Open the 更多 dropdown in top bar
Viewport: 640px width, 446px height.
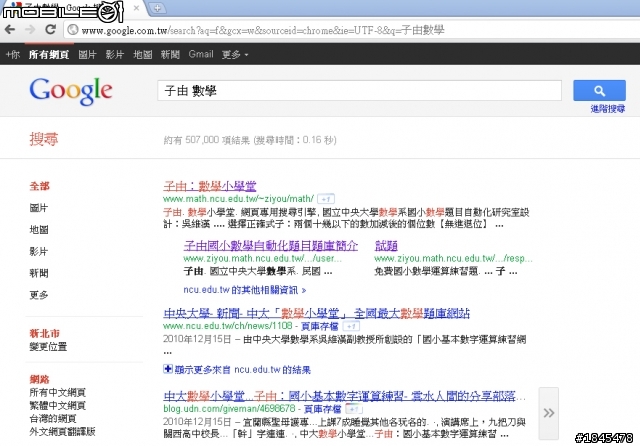click(235, 54)
